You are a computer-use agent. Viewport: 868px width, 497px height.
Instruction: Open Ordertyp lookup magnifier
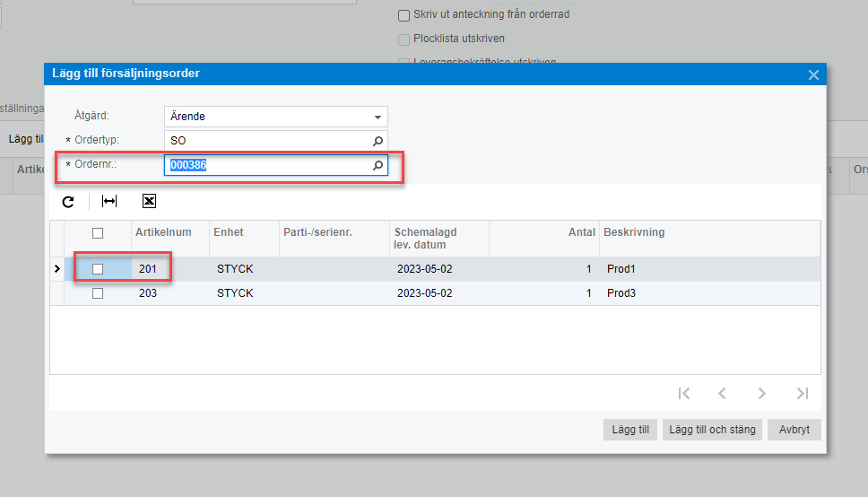378,141
